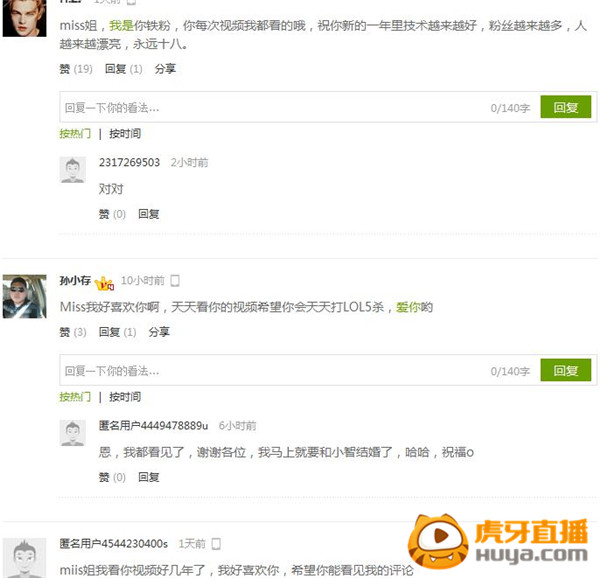This screenshot has width=600, height=578.
Task: Sort first comment's replies by 按热门
Action: [75, 134]
